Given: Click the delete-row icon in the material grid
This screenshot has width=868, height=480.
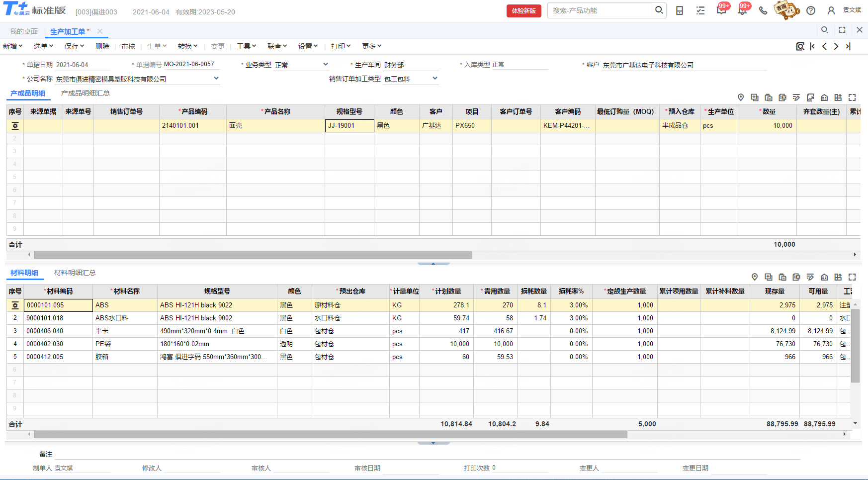Looking at the screenshot, I should click(796, 277).
